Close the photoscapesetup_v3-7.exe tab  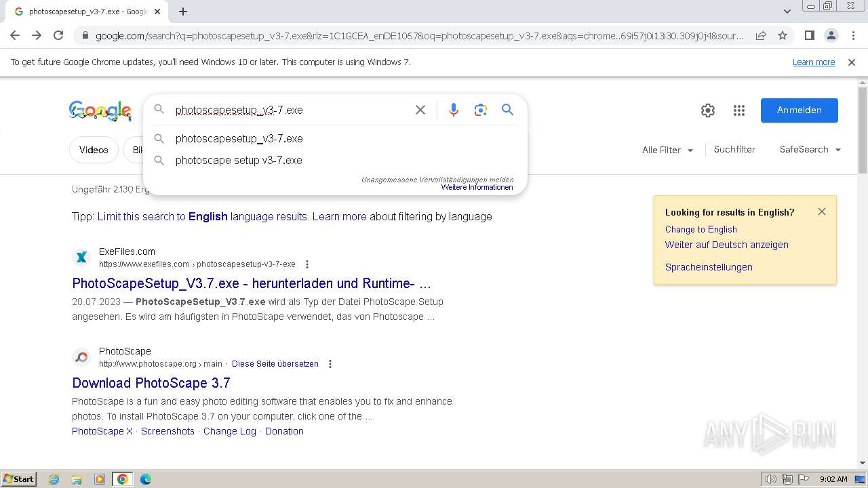point(157,12)
